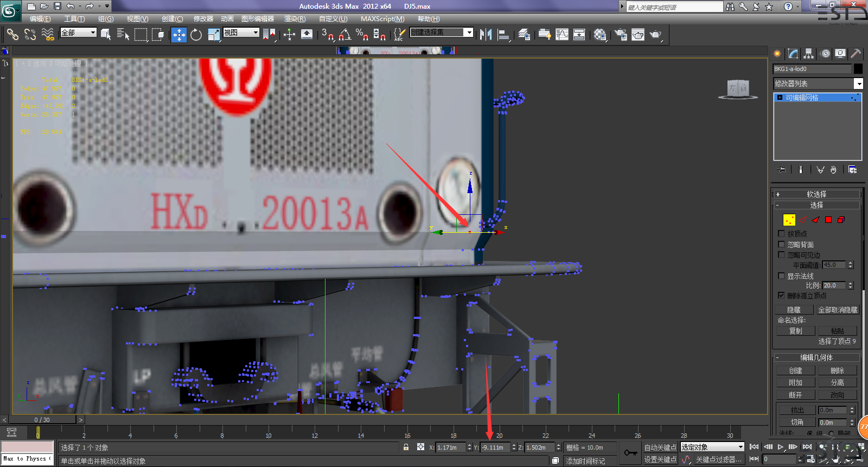Activate the Select and Rotate tool
This screenshot has width=868, height=467.
(x=196, y=34)
